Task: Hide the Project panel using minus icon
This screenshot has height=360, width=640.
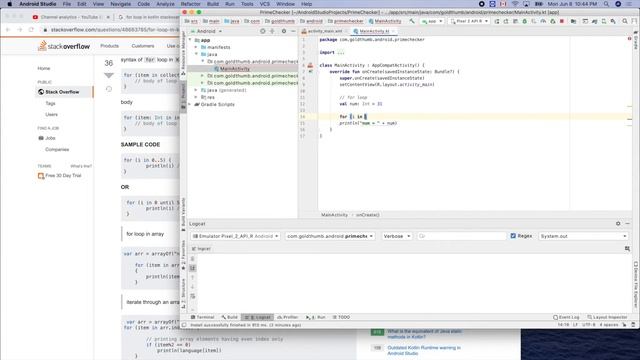Action: tap(293, 31)
